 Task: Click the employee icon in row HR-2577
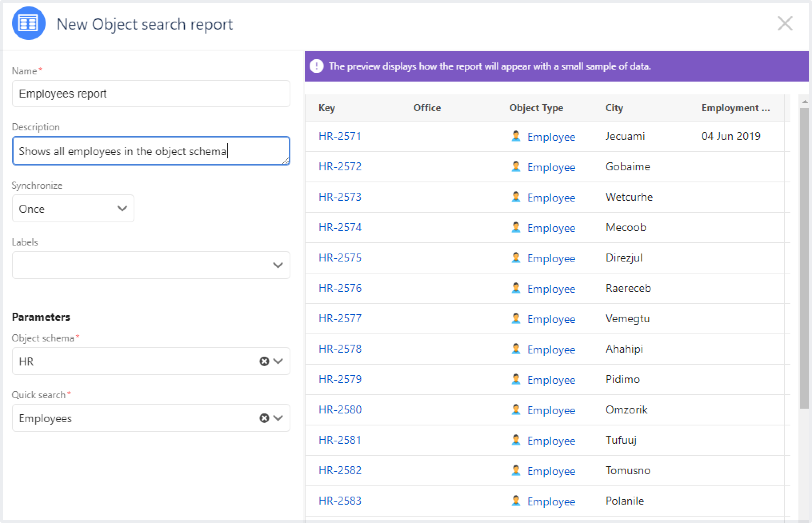click(x=516, y=318)
